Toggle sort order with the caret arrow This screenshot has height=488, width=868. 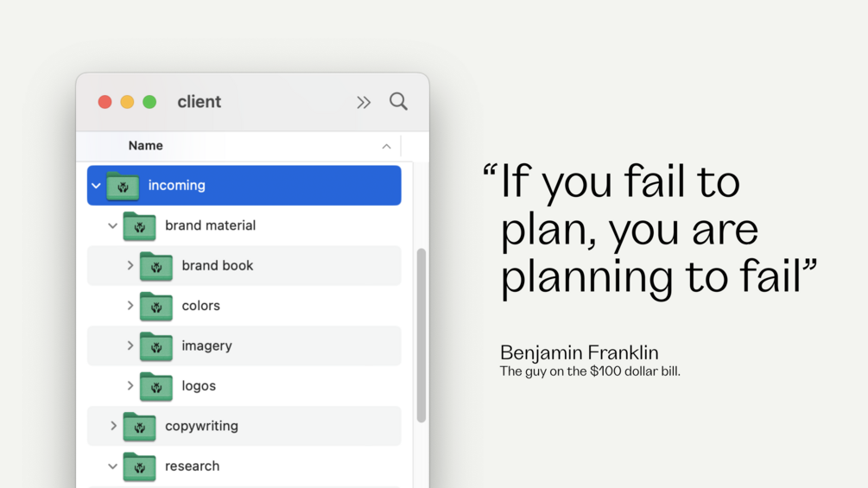(386, 147)
